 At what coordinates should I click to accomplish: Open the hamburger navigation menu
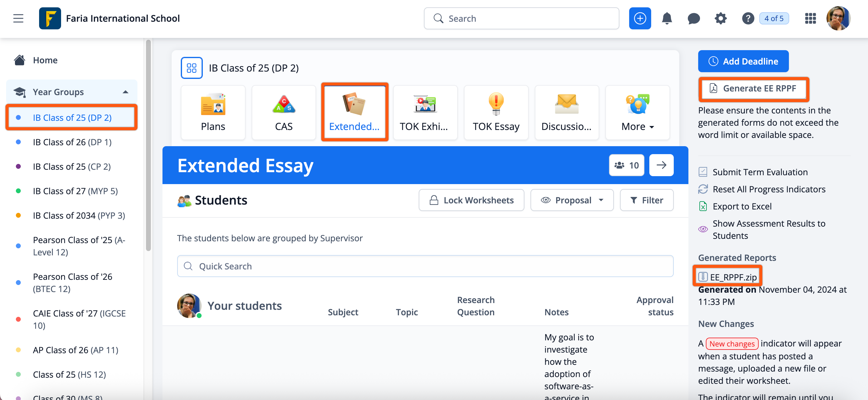tap(18, 19)
